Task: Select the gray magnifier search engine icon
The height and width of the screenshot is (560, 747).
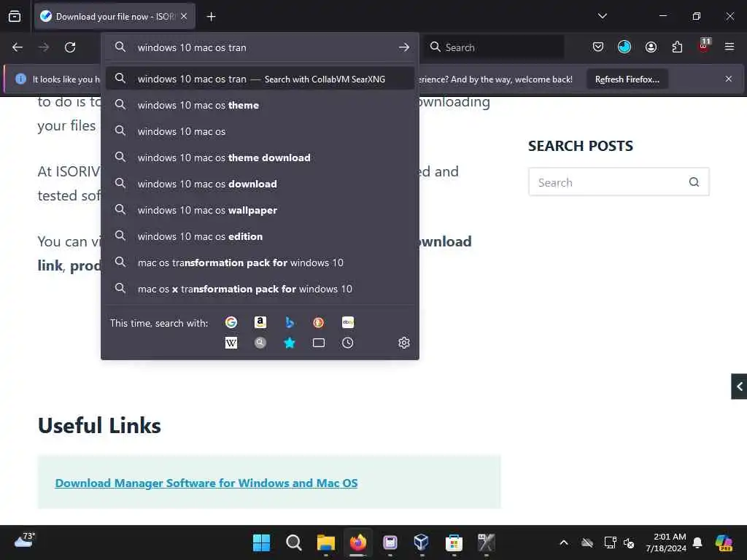Action: click(x=260, y=343)
